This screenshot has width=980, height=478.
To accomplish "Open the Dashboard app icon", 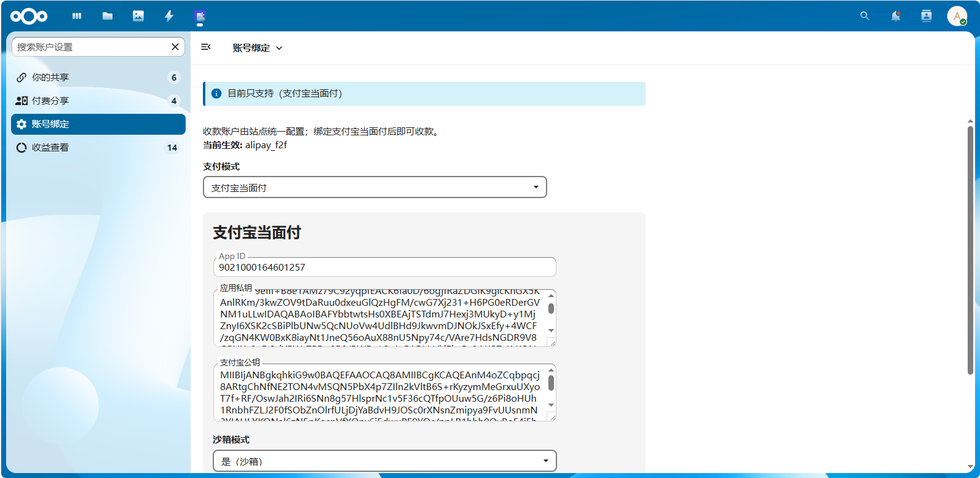I will (77, 16).
